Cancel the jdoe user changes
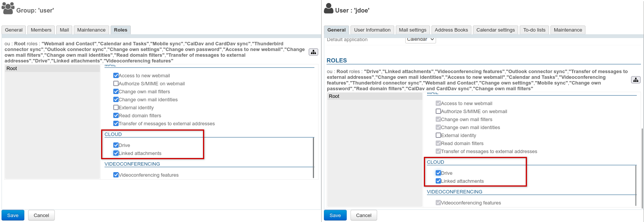 pyautogui.click(x=363, y=215)
